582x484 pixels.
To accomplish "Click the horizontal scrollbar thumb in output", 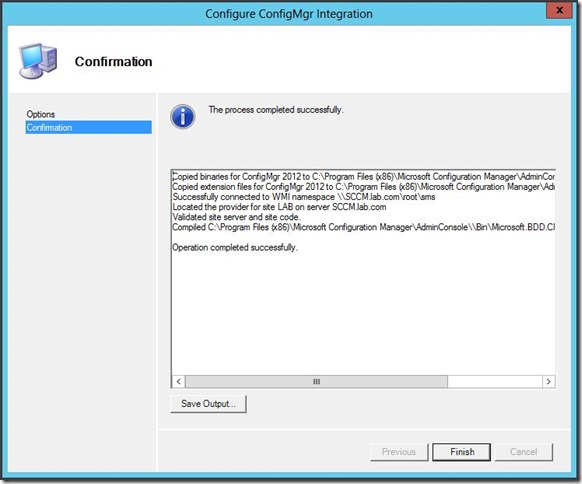I will (316, 382).
